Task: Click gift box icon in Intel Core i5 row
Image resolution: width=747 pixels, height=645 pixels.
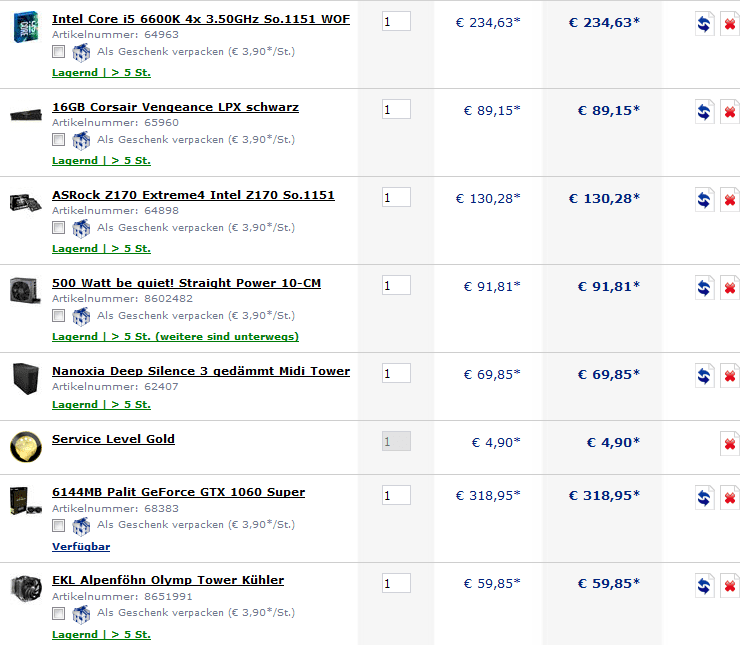Action: 81,52
